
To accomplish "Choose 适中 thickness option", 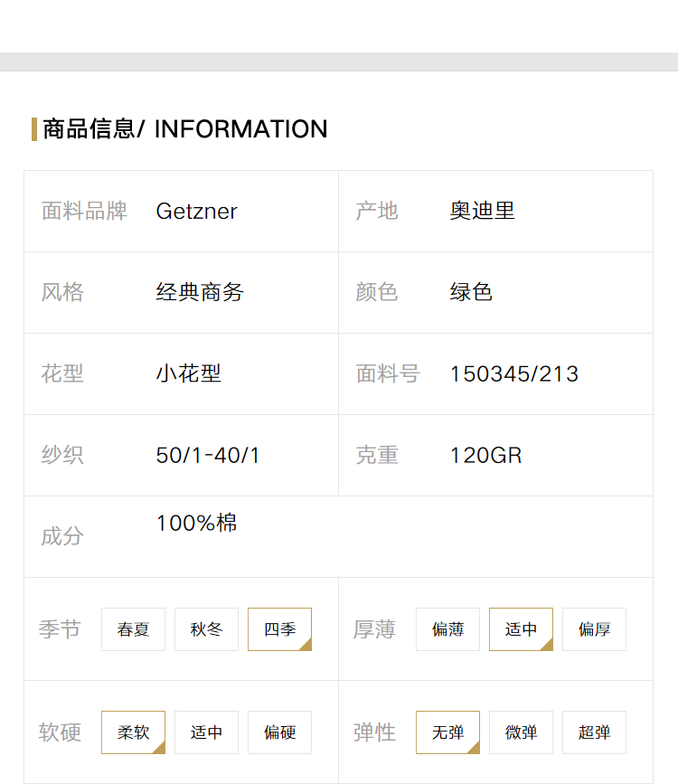I will (x=521, y=629).
